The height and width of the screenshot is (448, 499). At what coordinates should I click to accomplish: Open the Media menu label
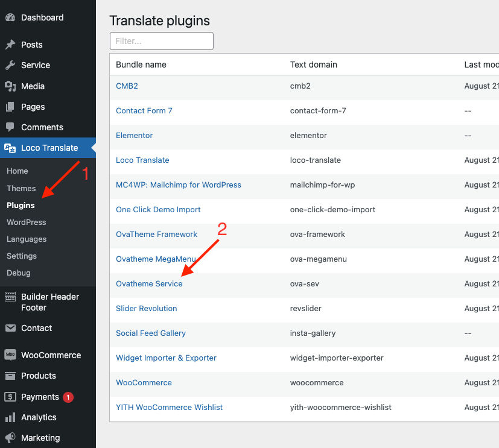click(x=33, y=86)
